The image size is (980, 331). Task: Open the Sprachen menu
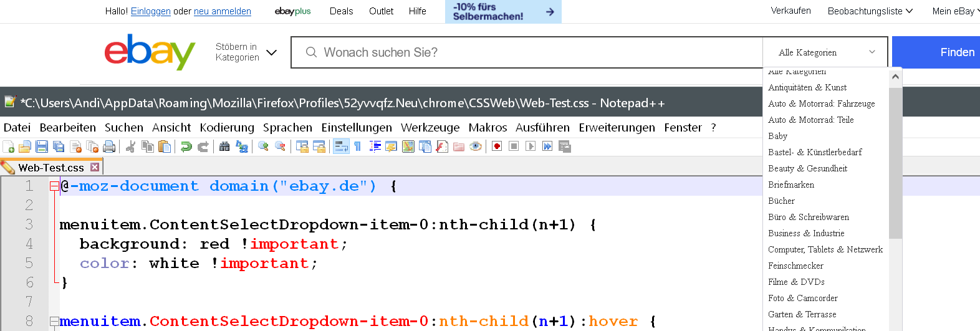point(287,127)
